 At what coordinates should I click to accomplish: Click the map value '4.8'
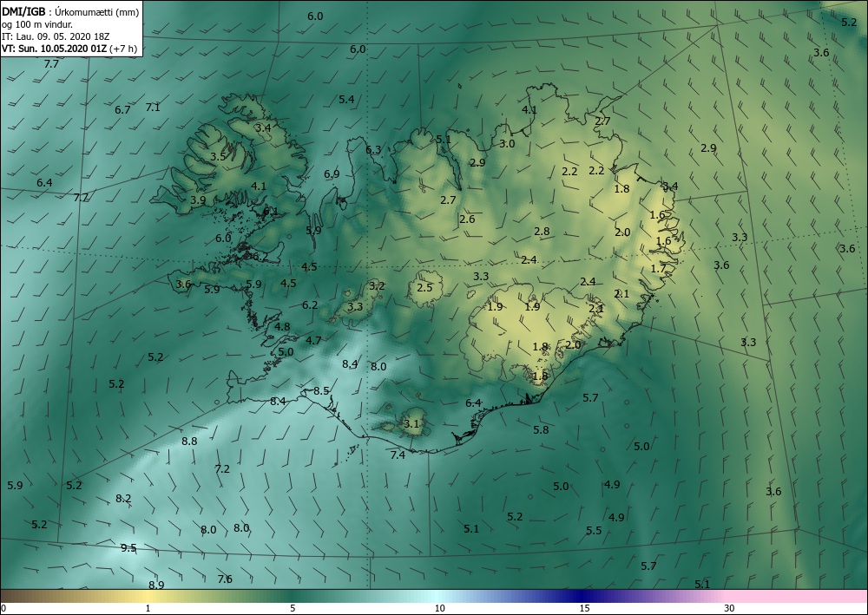coord(282,326)
